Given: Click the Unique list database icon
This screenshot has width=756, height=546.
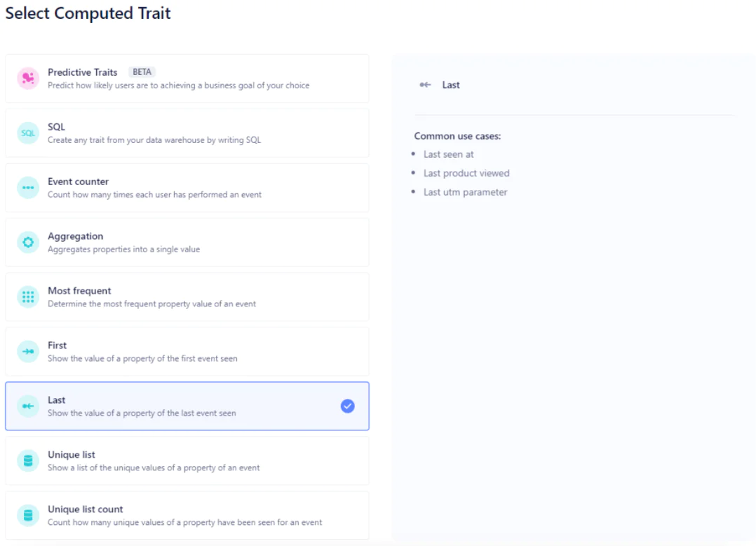Looking at the screenshot, I should click(x=28, y=460).
